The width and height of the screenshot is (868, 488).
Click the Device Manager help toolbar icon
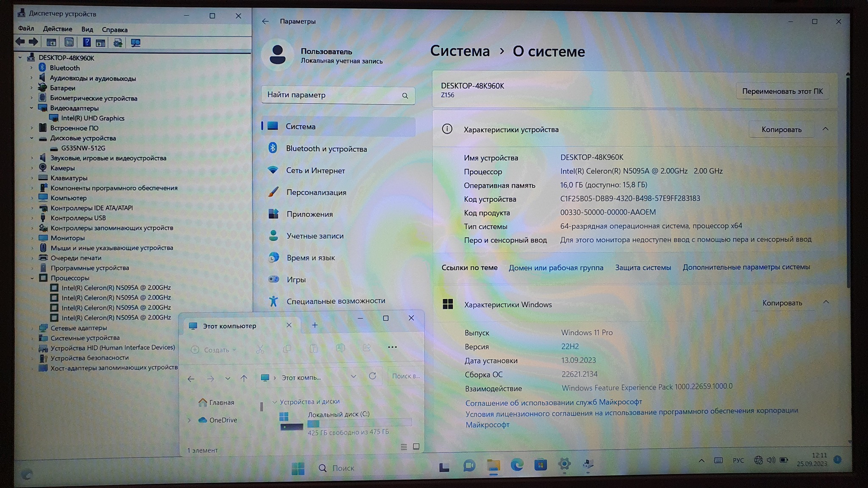pos(86,42)
